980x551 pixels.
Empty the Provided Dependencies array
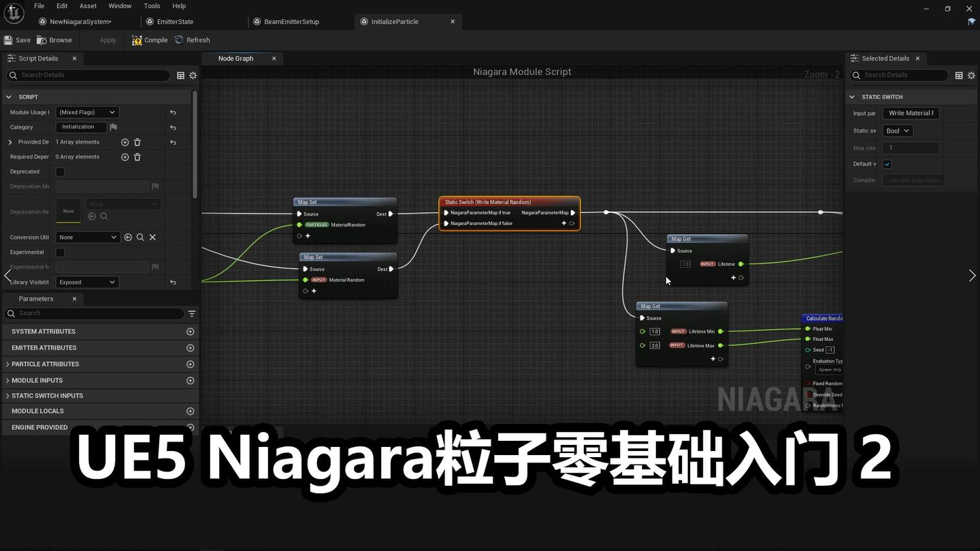click(137, 142)
